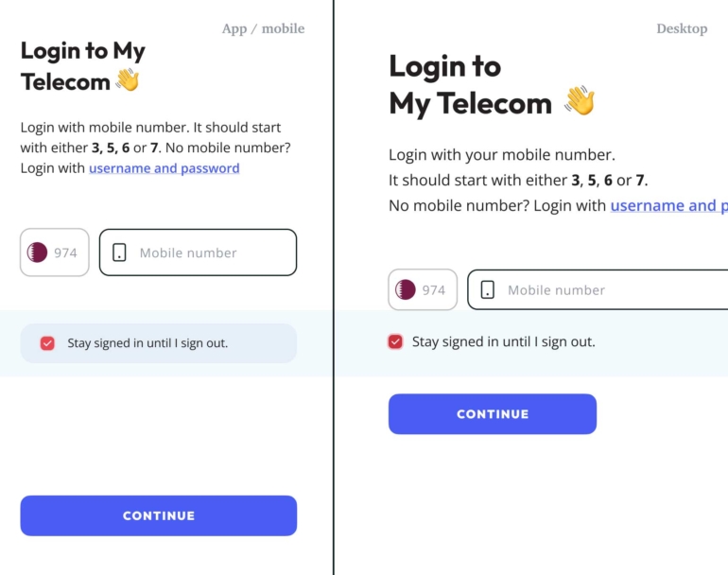
Task: Select the 'App / mobile' label
Action: click(x=263, y=28)
